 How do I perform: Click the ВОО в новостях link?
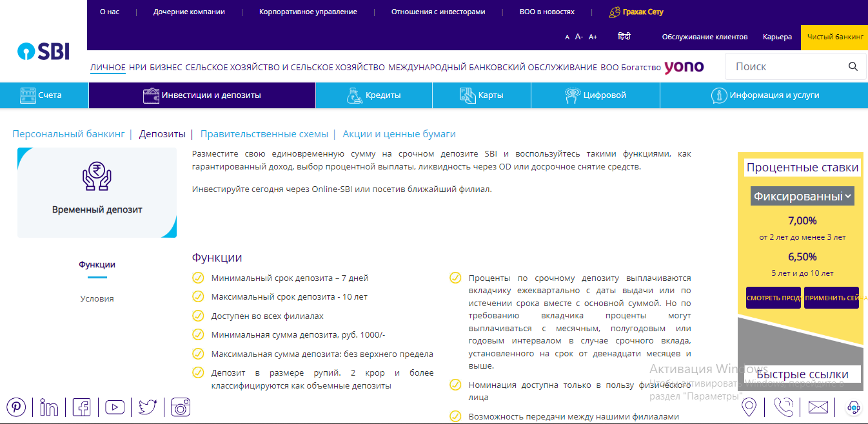pos(547,12)
